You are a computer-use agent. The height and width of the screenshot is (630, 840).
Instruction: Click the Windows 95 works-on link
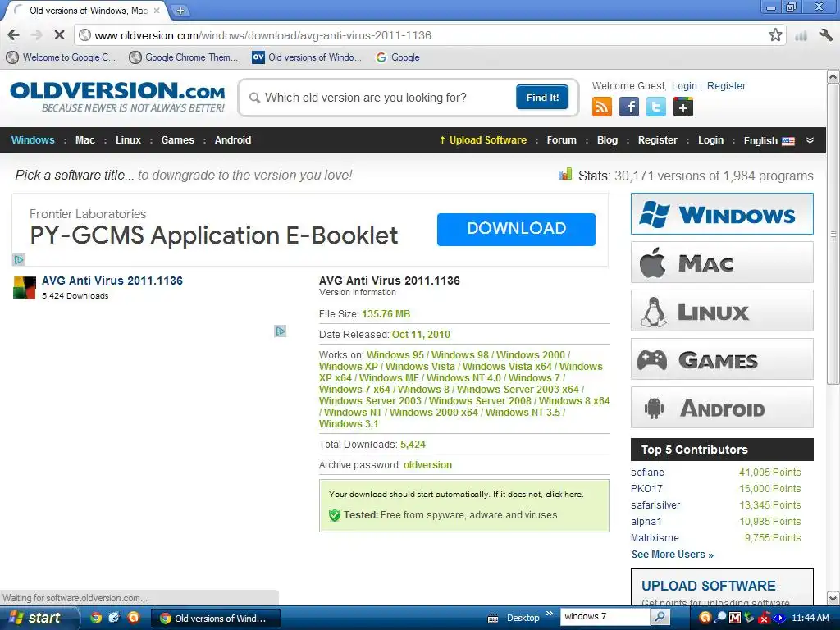click(395, 354)
